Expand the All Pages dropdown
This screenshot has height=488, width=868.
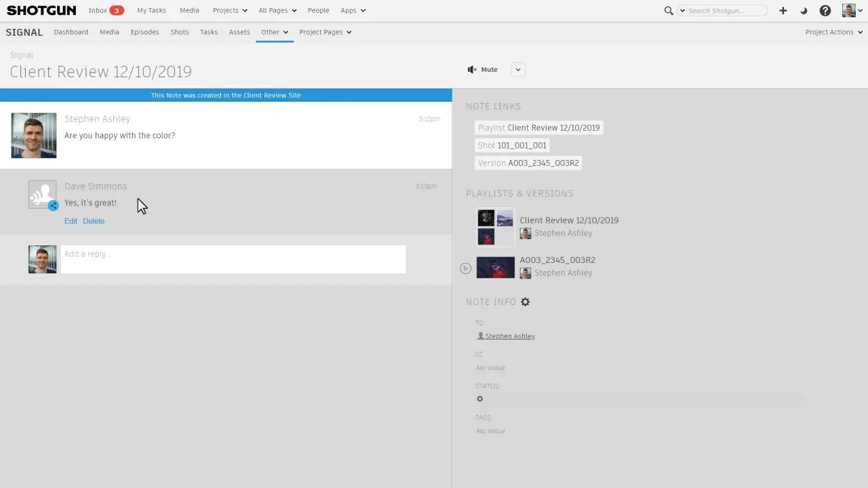tap(277, 10)
